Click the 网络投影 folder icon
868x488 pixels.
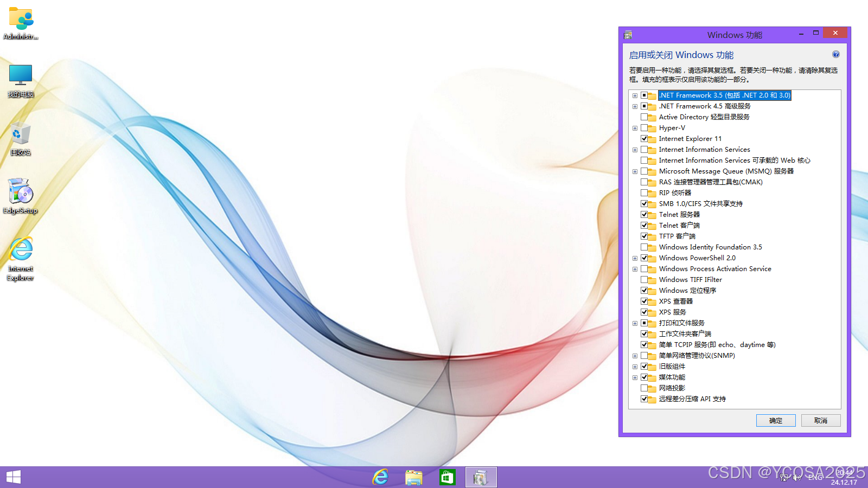(x=652, y=388)
